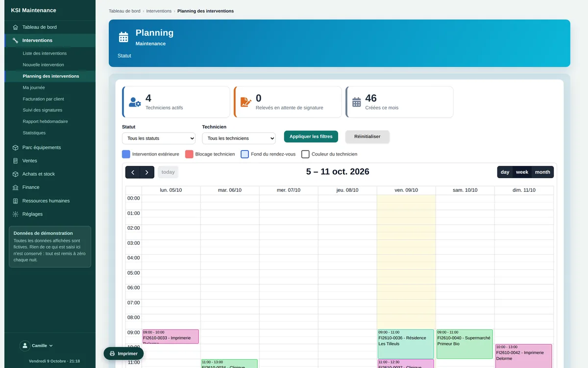Open event FI2610-0036 Résidence Les Tilleuls
Image resolution: width=588 pixels, height=368 pixels.
point(406,344)
